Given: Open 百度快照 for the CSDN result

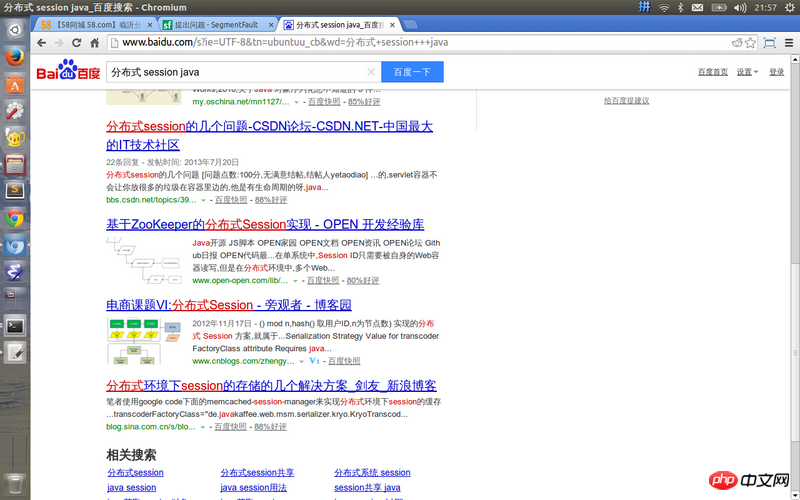Looking at the screenshot, I should coord(231,200).
